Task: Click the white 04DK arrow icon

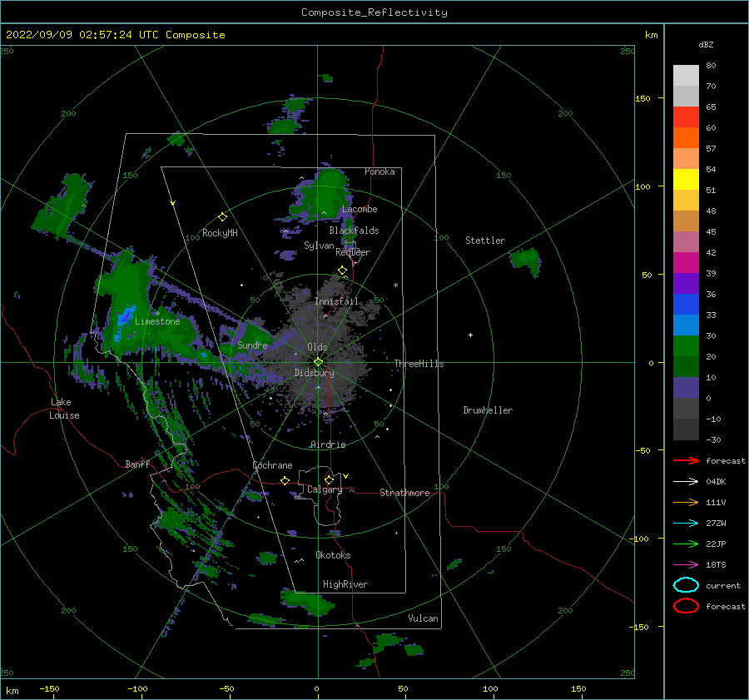Action: click(686, 481)
